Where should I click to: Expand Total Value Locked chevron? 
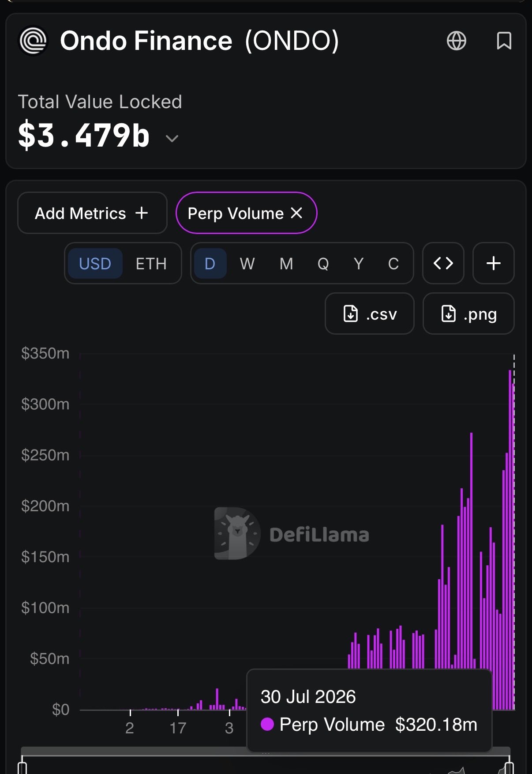[x=172, y=139]
